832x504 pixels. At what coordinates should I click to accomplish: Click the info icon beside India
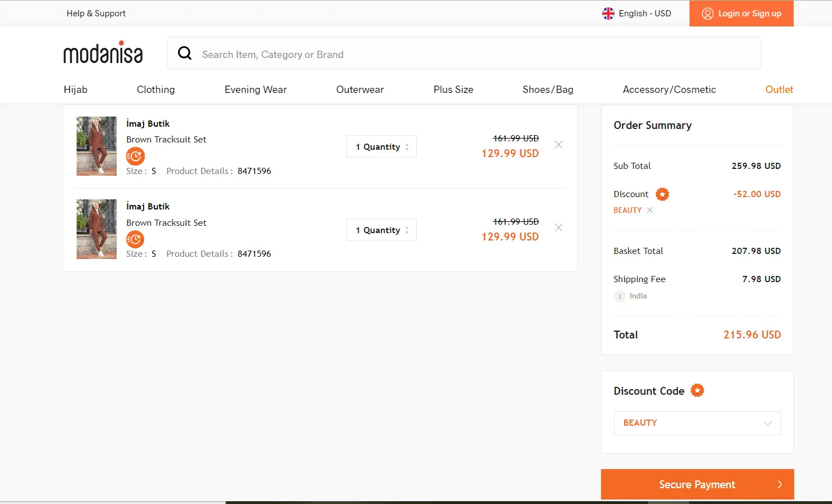pos(620,296)
